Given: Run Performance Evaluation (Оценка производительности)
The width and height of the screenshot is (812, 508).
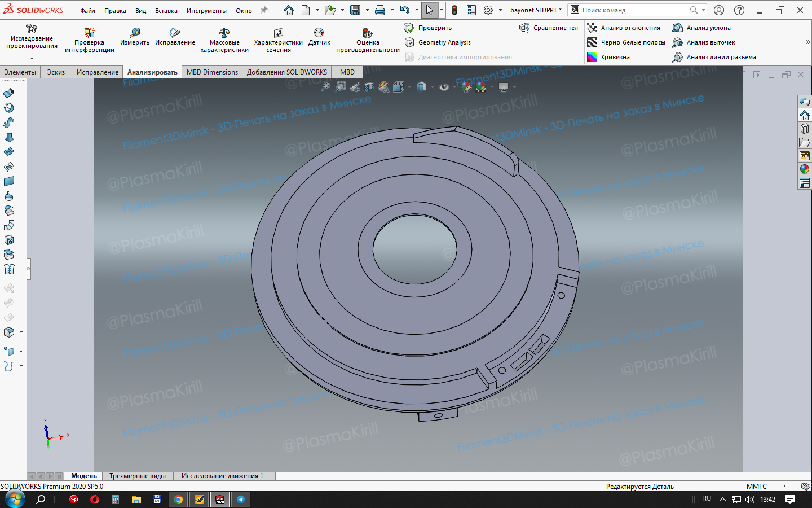Looking at the screenshot, I should tap(368, 41).
